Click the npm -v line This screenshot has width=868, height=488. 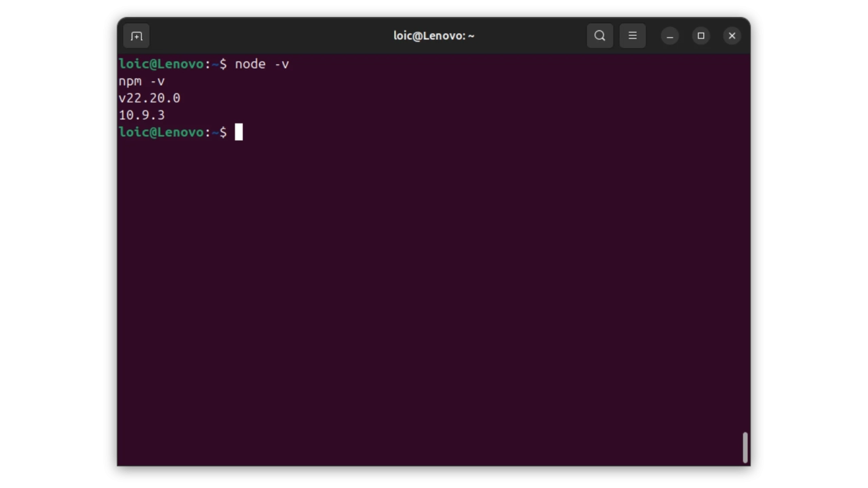(x=142, y=81)
